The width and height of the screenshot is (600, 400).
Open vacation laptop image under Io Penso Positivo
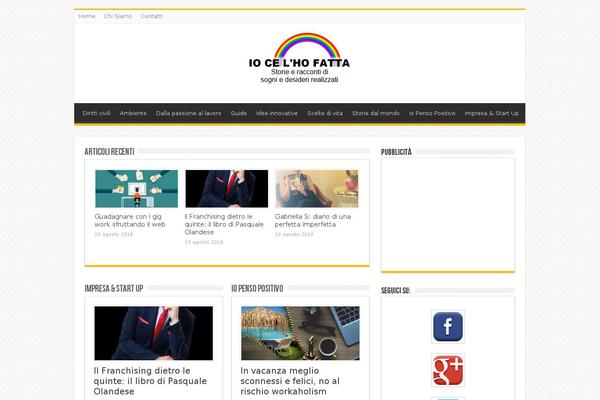tap(300, 333)
